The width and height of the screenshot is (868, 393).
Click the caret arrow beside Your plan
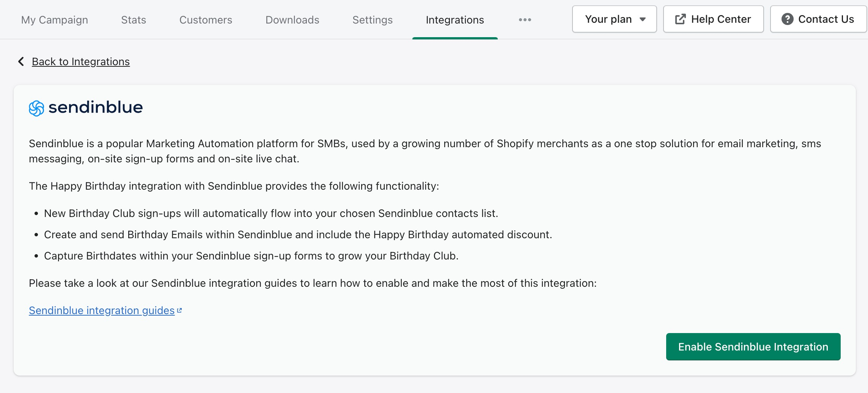643,19
